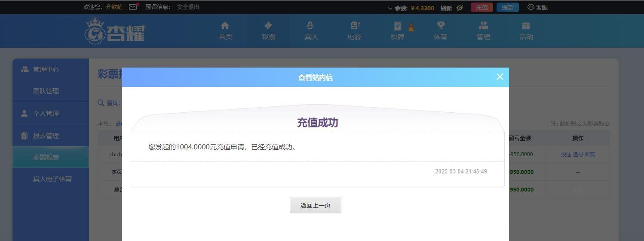644x241 pixels.
Task: Close the 查看站内信 dialog
Action: [x=500, y=77]
